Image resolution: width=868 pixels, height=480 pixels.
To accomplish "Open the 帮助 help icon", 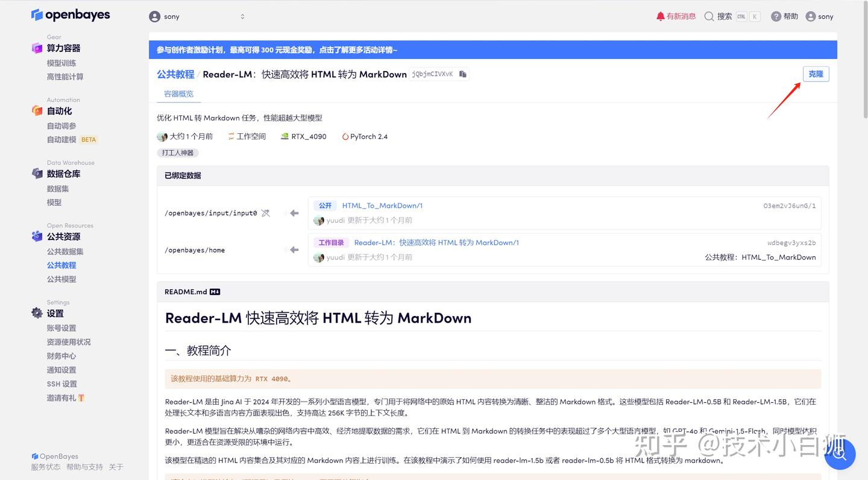I will tap(775, 16).
